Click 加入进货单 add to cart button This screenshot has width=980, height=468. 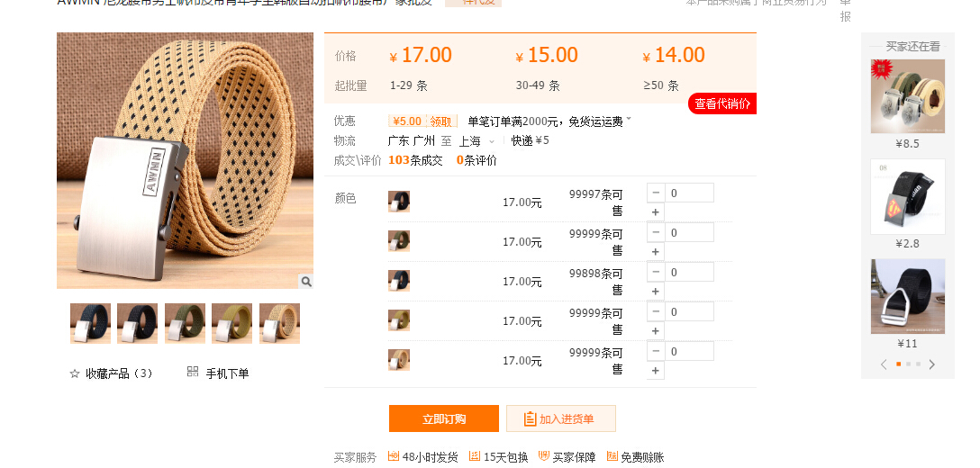click(560, 418)
